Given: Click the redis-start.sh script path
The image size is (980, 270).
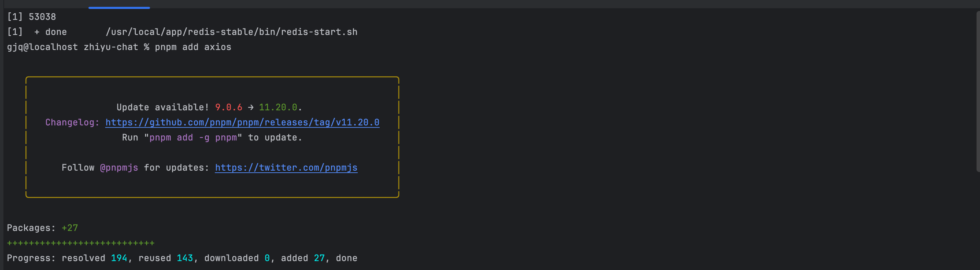Looking at the screenshot, I should (x=231, y=32).
